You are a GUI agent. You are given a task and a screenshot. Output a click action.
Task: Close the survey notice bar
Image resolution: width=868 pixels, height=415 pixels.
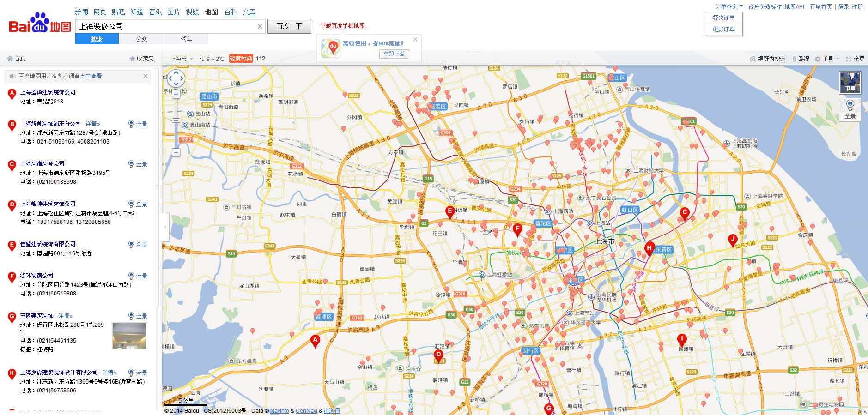point(146,76)
